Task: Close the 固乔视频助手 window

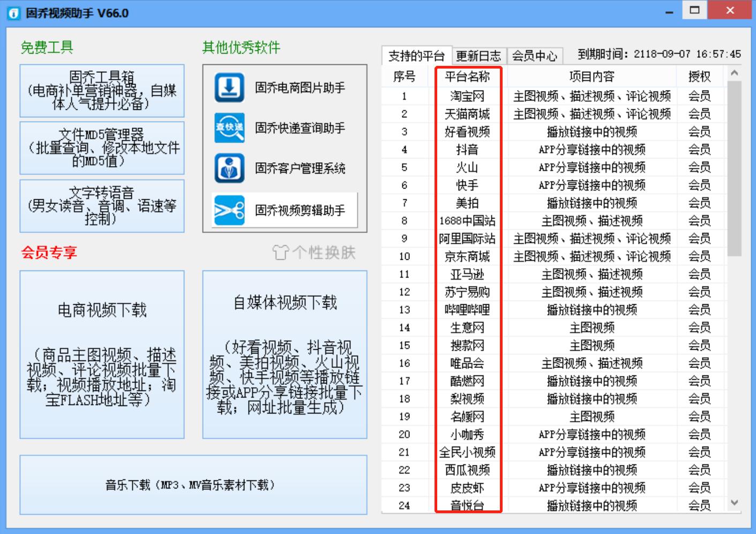Action: tap(730, 10)
